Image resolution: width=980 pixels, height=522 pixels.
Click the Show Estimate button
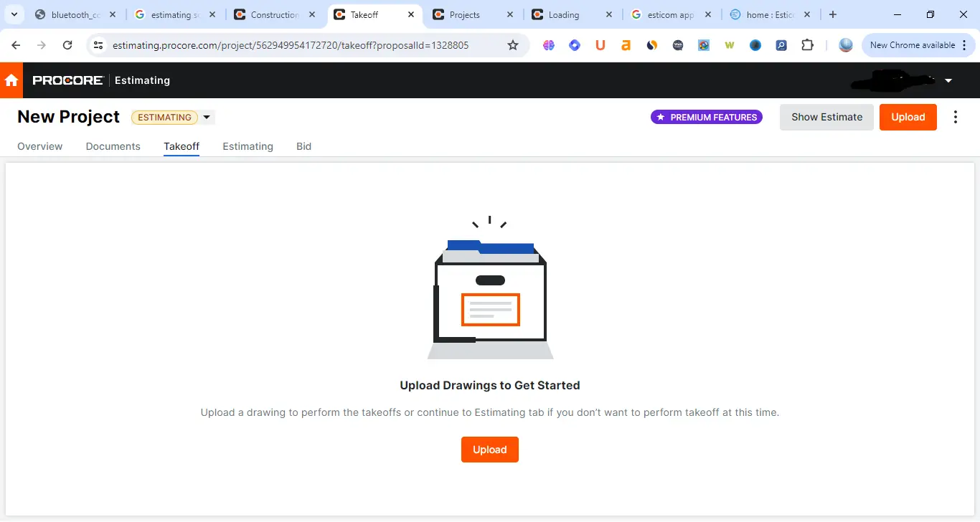(x=826, y=117)
